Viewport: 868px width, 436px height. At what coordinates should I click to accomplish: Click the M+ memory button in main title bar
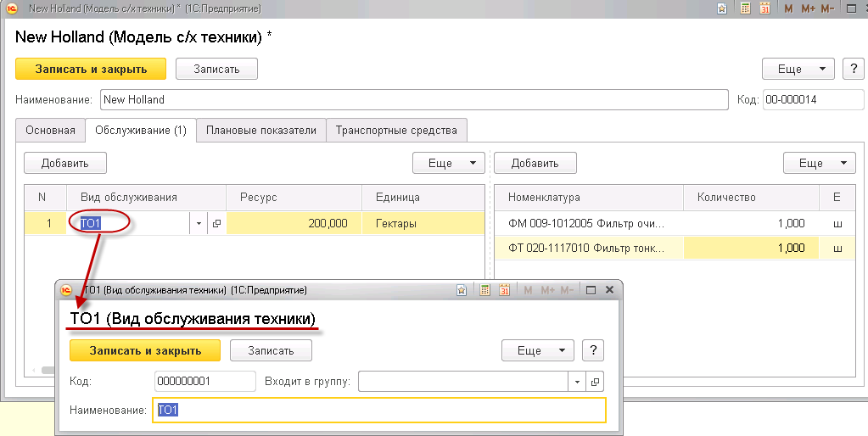point(809,8)
